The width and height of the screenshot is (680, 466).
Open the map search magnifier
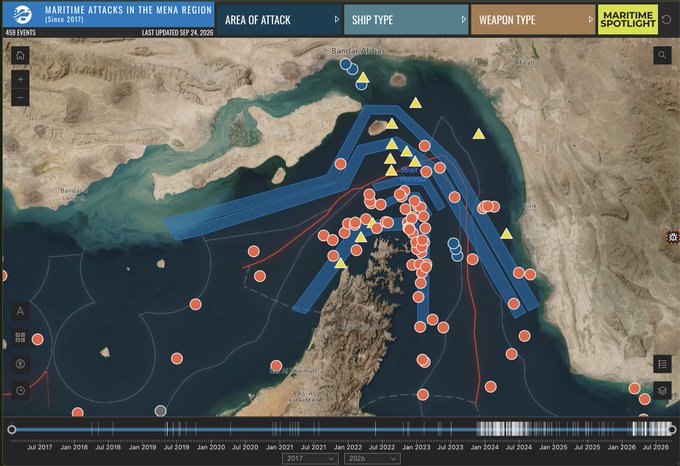662,55
